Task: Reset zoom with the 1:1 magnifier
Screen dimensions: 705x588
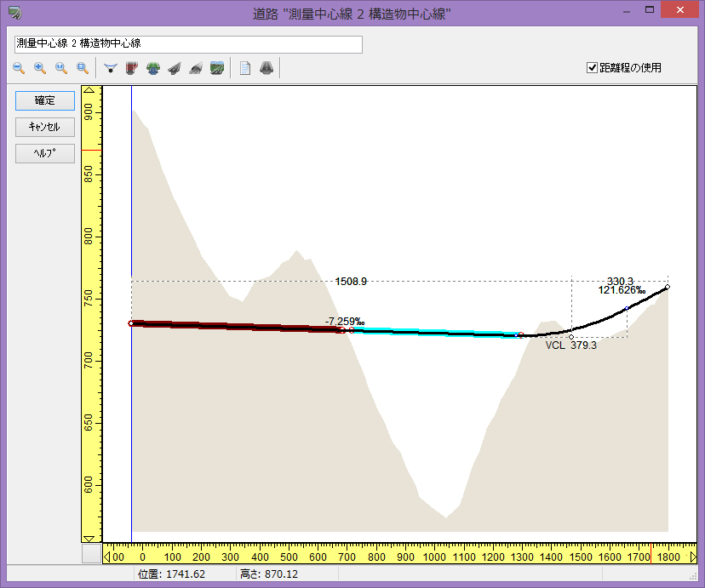Action: (61, 68)
